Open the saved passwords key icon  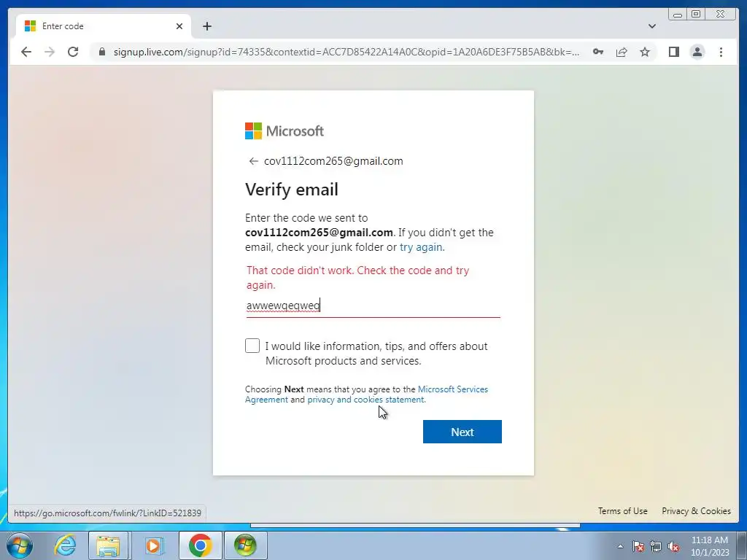point(598,52)
